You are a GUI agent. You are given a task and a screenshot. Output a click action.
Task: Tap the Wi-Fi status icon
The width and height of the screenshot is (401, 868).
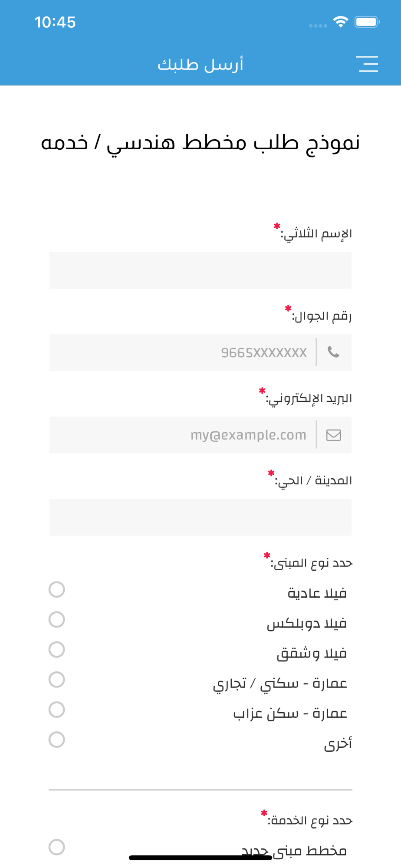click(341, 22)
